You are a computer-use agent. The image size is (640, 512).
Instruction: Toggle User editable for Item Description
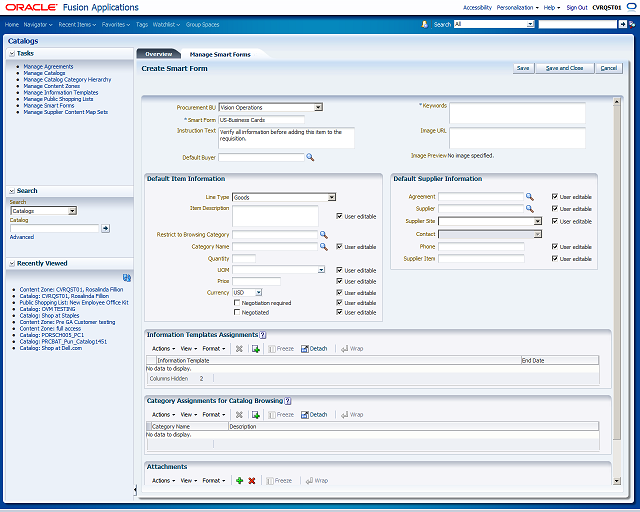[339, 216]
